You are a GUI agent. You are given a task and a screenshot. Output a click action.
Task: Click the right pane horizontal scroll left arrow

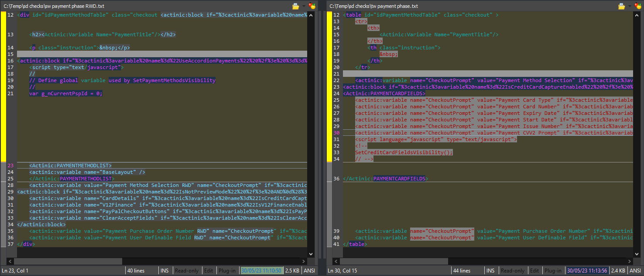[x=336, y=261]
